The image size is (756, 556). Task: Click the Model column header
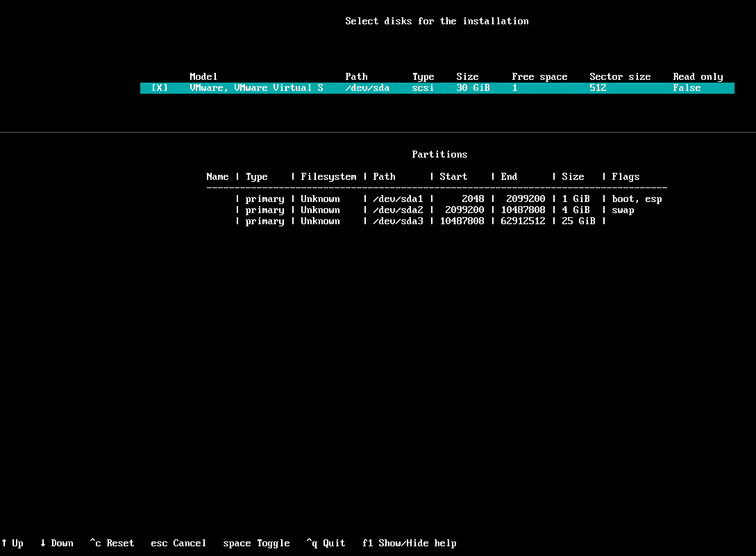[203, 77]
